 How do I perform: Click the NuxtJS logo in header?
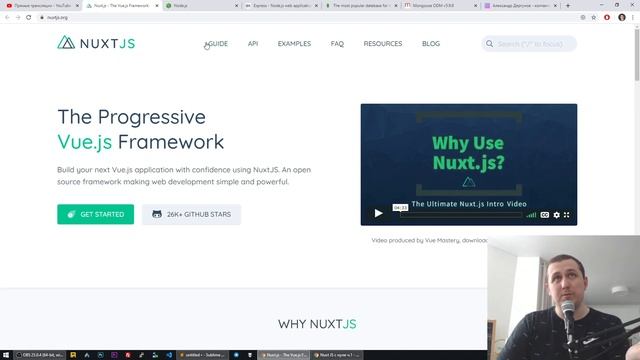click(x=96, y=43)
